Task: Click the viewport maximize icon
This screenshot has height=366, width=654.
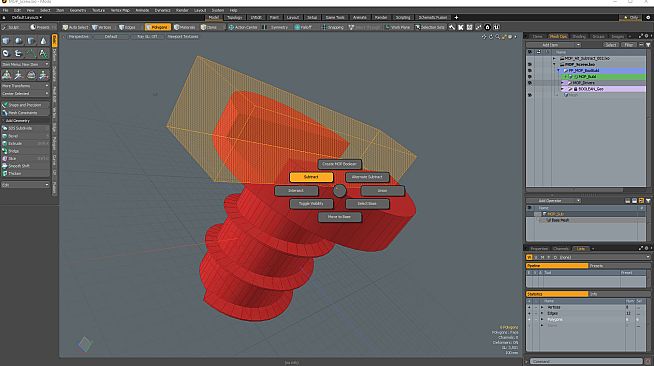Action: coord(504,37)
